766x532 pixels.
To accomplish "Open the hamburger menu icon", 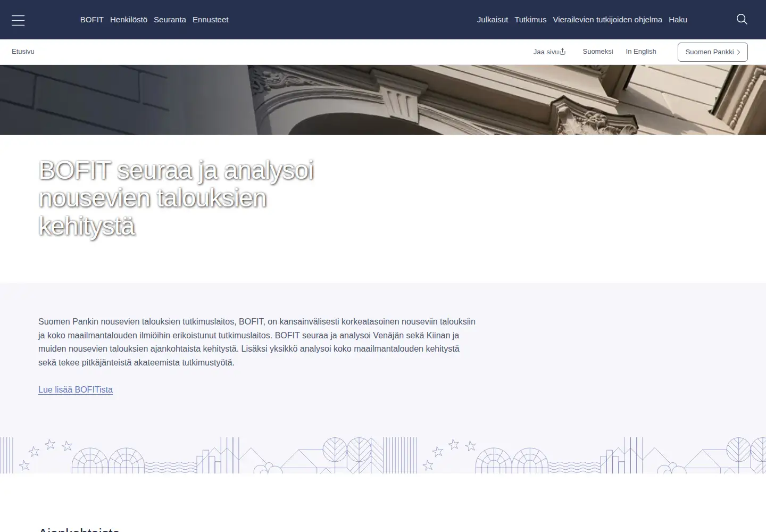I will tap(18, 20).
